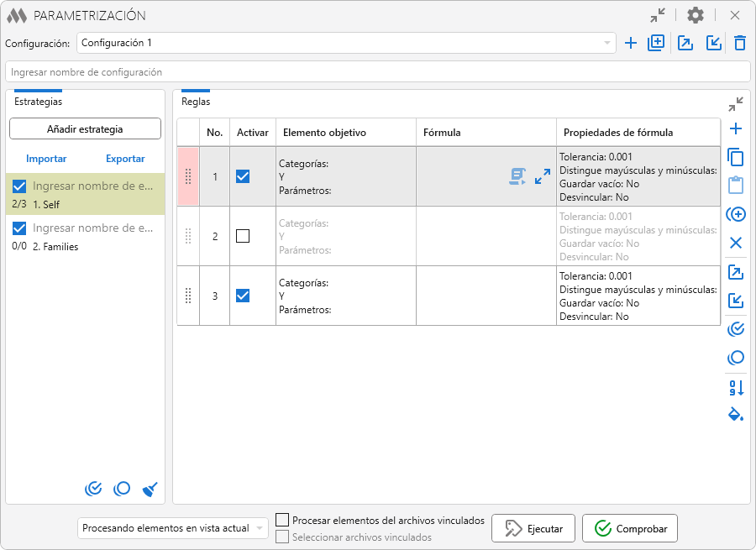756x550 pixels.
Task: Select the Estrategias tab
Action: (38, 102)
